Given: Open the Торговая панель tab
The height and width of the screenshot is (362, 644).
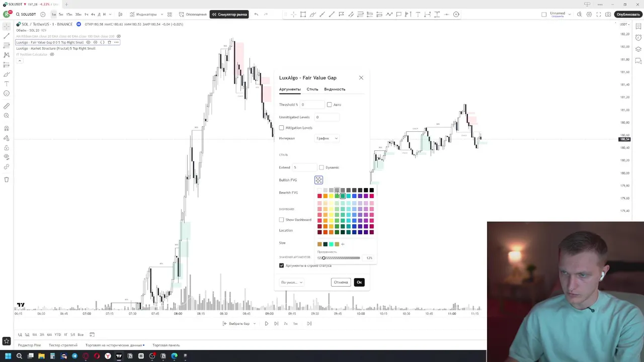Looking at the screenshot, I should coord(166,345).
